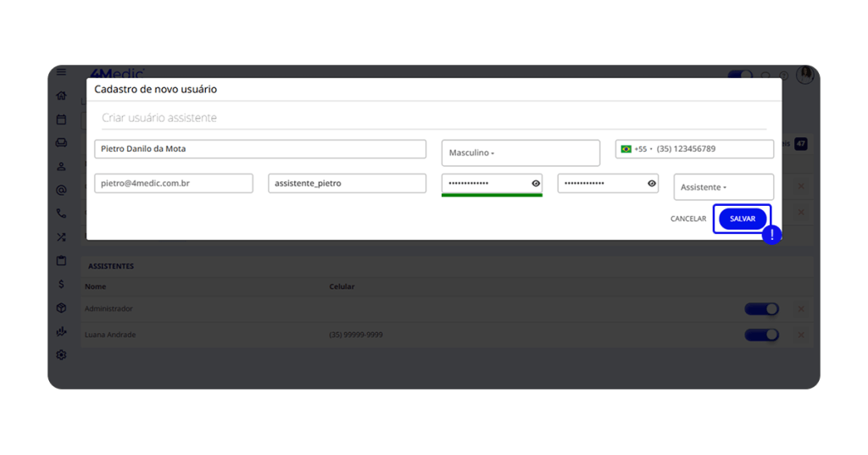Image resolution: width=868 pixels, height=455 pixels.
Task: Click the SALVAR button
Action: pyautogui.click(x=742, y=219)
